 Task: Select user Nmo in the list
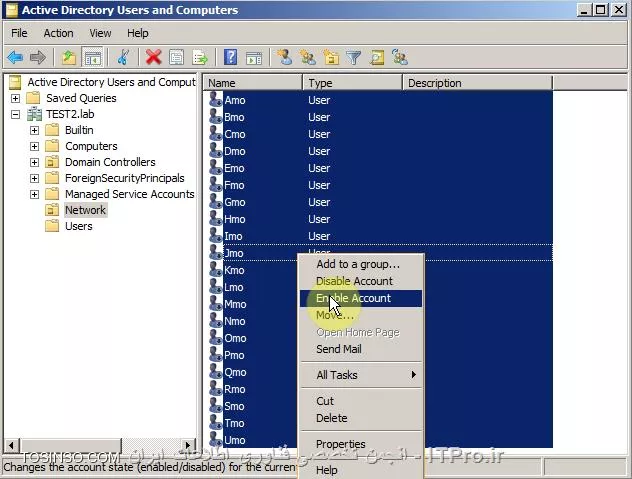[235, 321]
